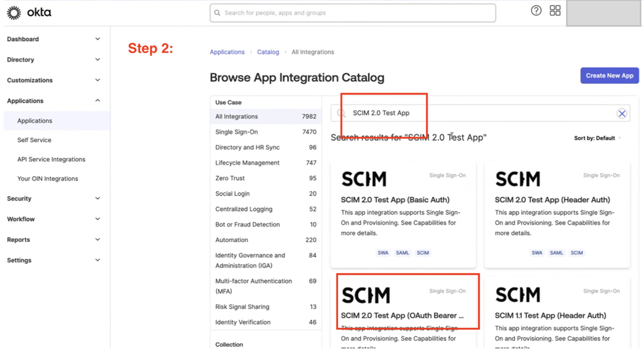Filter by Identity Governance and Administration
The width and height of the screenshot is (644, 362).
coord(266,260)
